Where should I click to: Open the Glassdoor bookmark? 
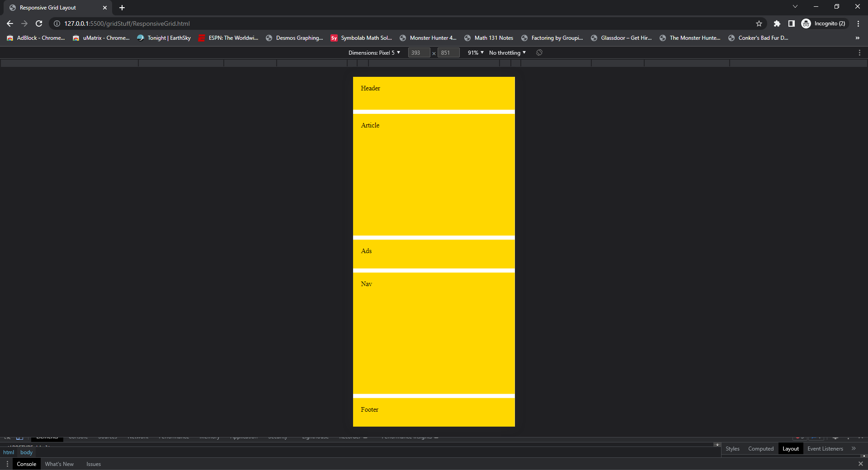pyautogui.click(x=622, y=38)
